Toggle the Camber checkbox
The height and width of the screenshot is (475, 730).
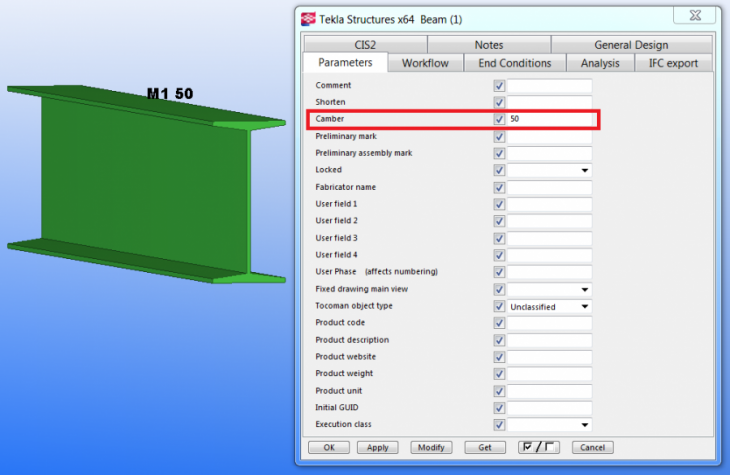coord(499,120)
